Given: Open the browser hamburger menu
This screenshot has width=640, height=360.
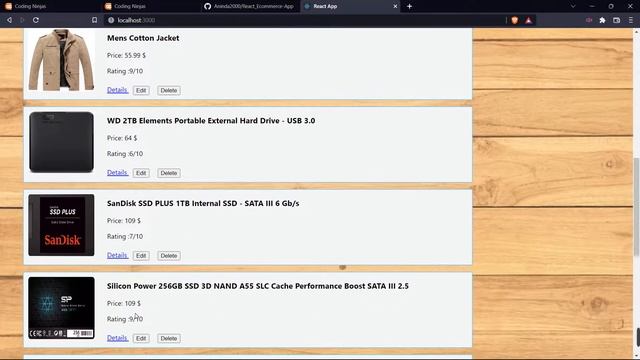Looking at the screenshot, I should point(631,20).
